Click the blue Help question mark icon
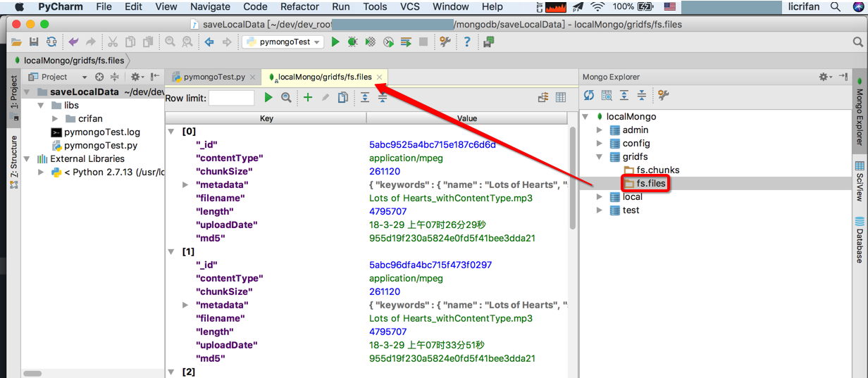868x378 pixels. click(466, 42)
